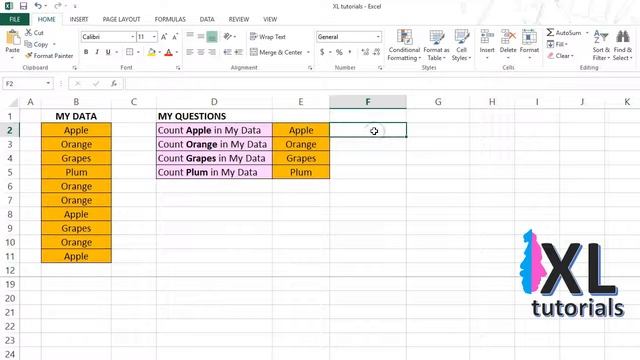The image size is (640, 360).
Task: Click the accounting dollar format button
Action: (322, 52)
